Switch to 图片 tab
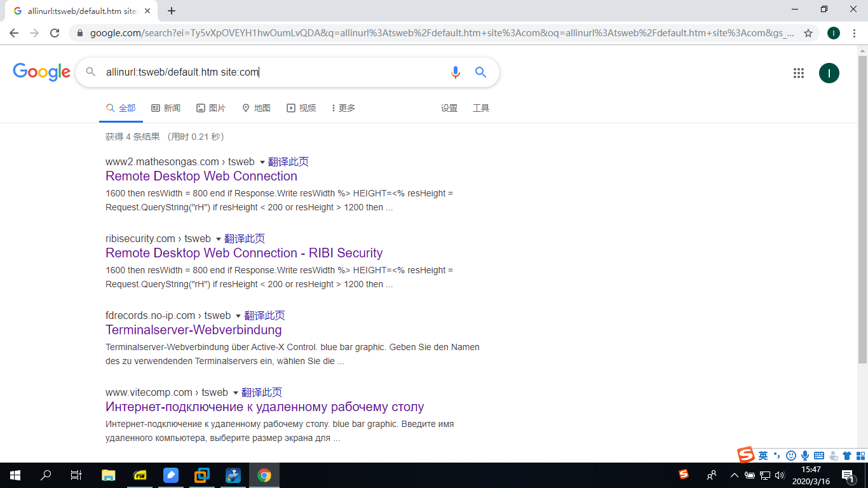 tap(211, 108)
